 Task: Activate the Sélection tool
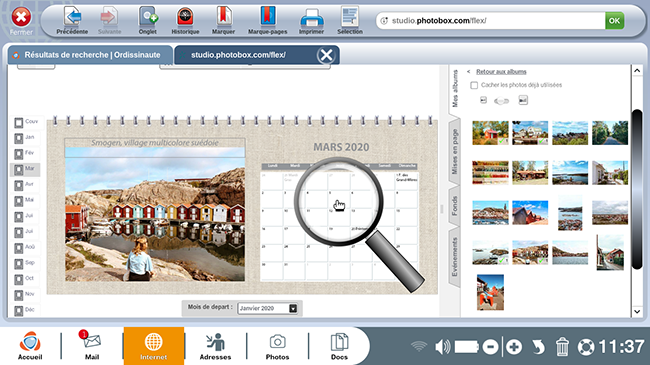(350, 21)
